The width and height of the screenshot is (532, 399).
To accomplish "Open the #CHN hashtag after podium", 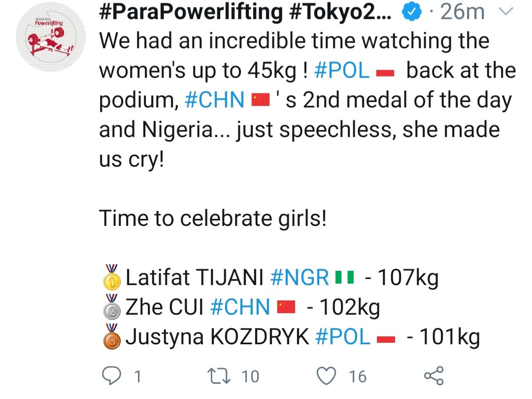I will click(214, 101).
